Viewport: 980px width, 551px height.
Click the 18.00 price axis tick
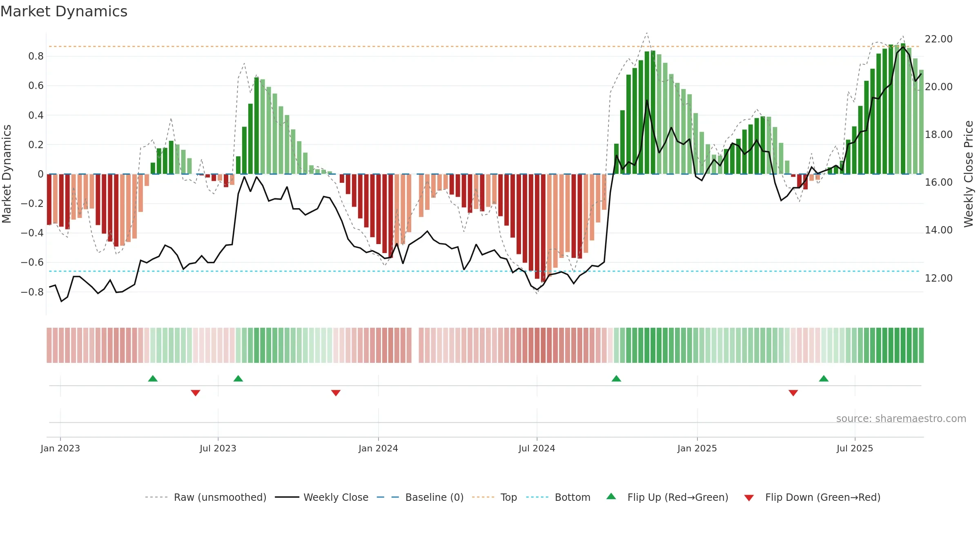coord(938,135)
